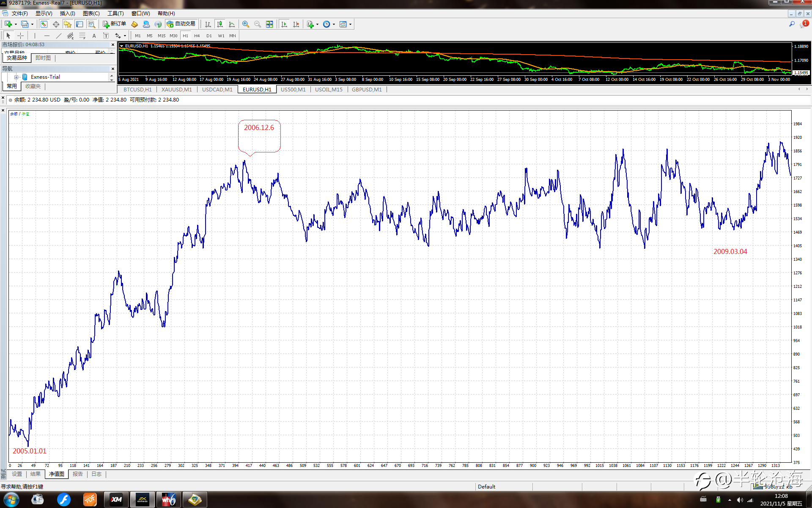The width and height of the screenshot is (812, 508).
Task: Open 文件(F) menu
Action: click(x=19, y=14)
